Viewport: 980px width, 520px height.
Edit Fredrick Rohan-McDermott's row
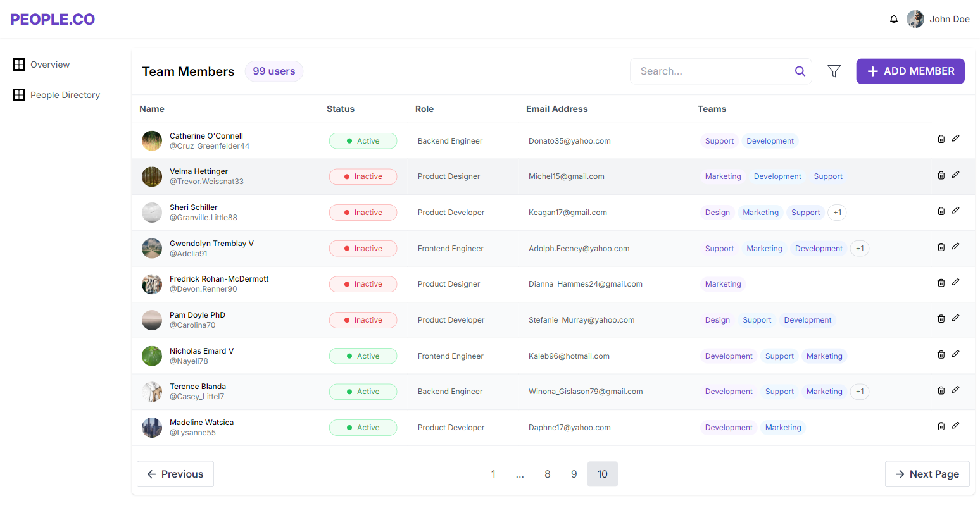pos(956,282)
